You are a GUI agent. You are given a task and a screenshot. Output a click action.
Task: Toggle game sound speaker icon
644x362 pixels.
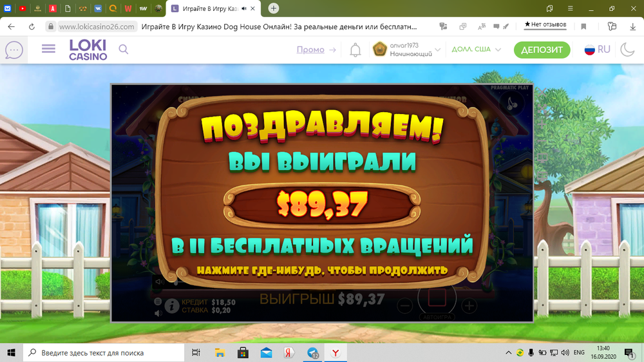pos(158,314)
